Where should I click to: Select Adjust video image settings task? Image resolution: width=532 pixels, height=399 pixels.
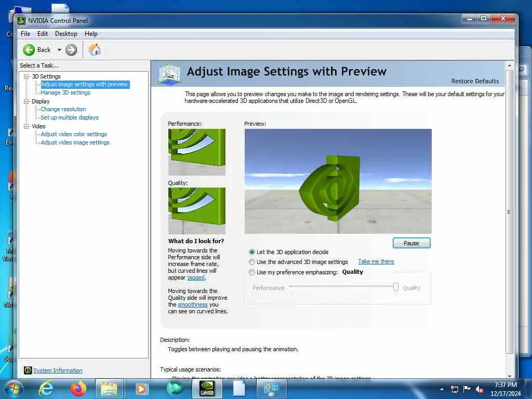pyautogui.click(x=75, y=142)
